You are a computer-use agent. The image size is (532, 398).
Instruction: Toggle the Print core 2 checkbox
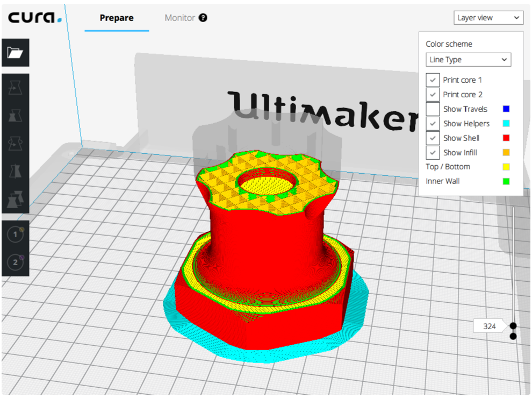(x=433, y=95)
